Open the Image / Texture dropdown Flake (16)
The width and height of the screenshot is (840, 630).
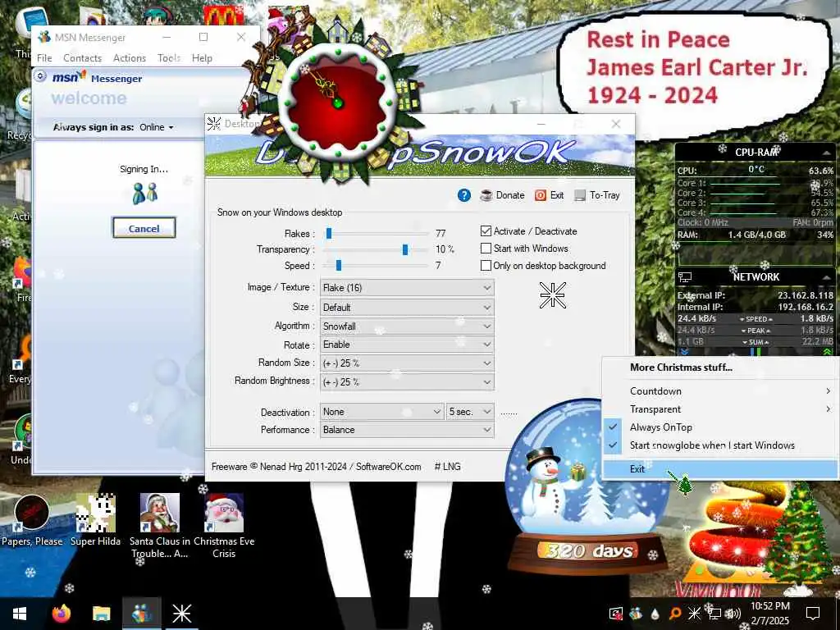pyautogui.click(x=407, y=288)
